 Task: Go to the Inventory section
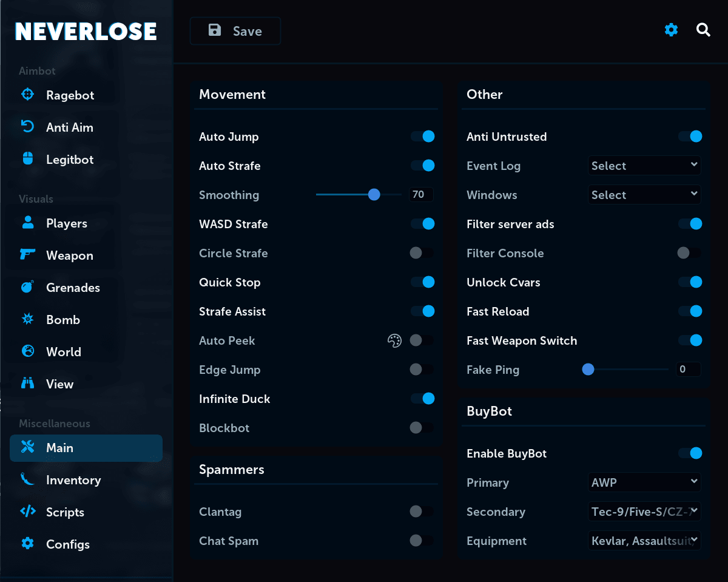[x=86, y=479]
